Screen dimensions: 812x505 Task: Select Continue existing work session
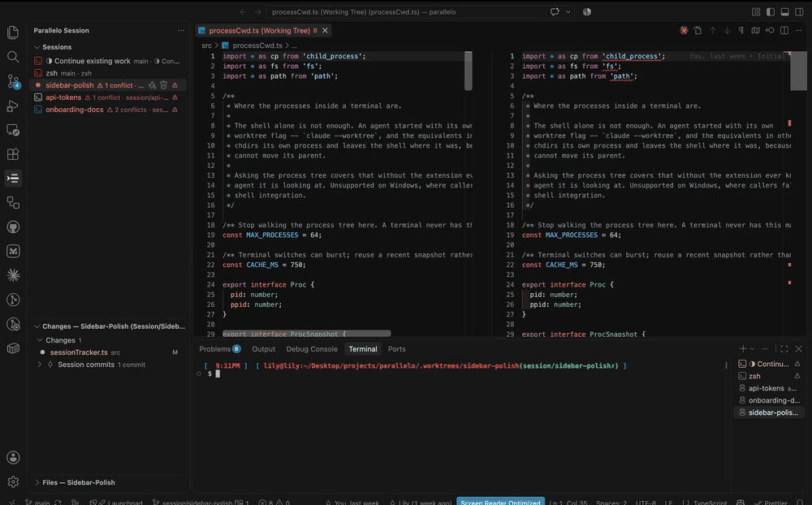[x=108, y=61]
